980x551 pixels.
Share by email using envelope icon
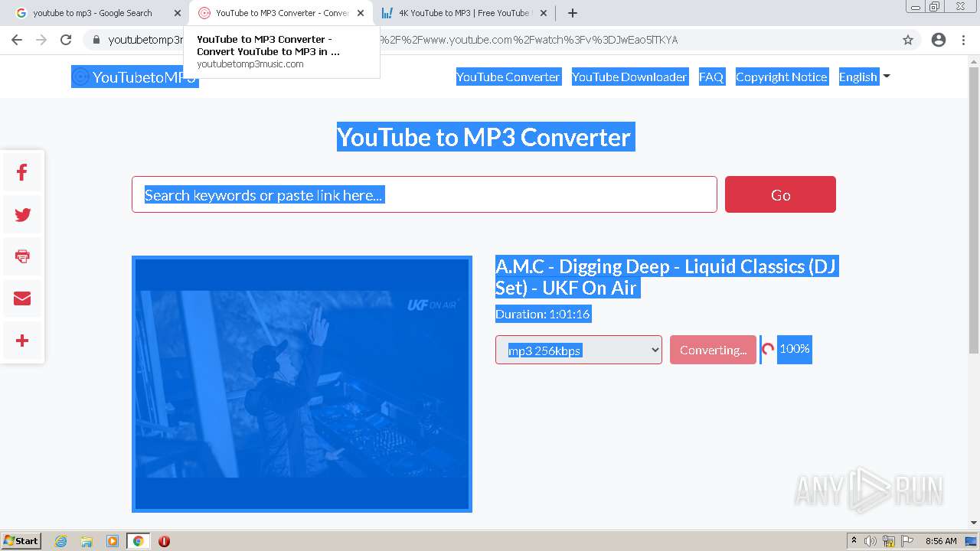click(x=22, y=298)
